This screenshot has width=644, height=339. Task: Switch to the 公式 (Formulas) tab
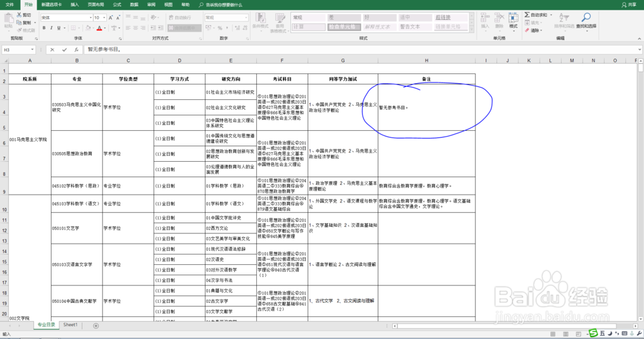pyautogui.click(x=117, y=5)
